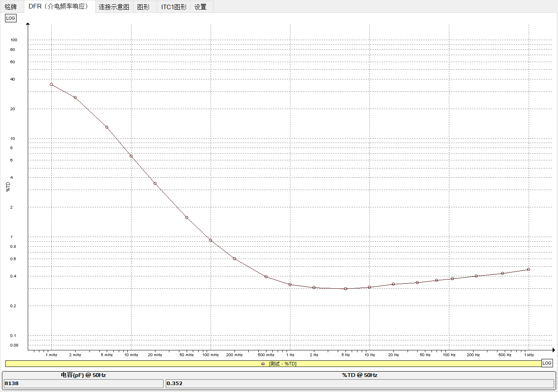Click the 50 mHz frequency axis label

187,355
